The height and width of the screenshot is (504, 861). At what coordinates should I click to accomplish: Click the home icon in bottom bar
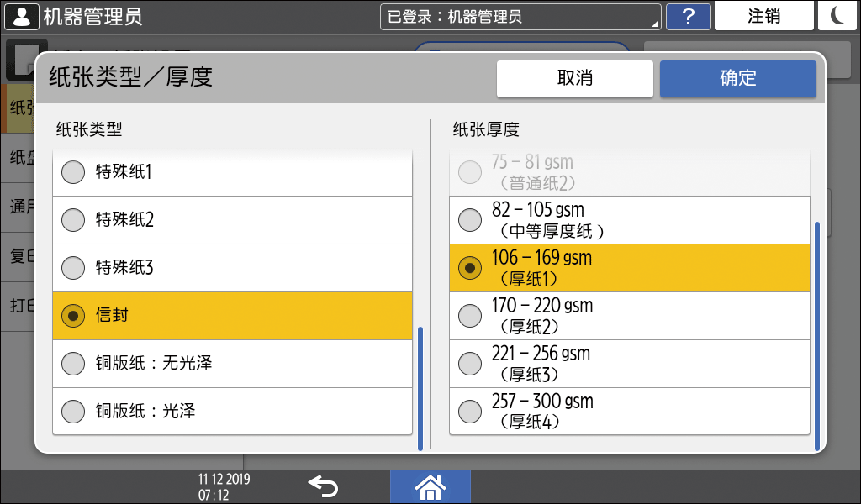coord(430,486)
